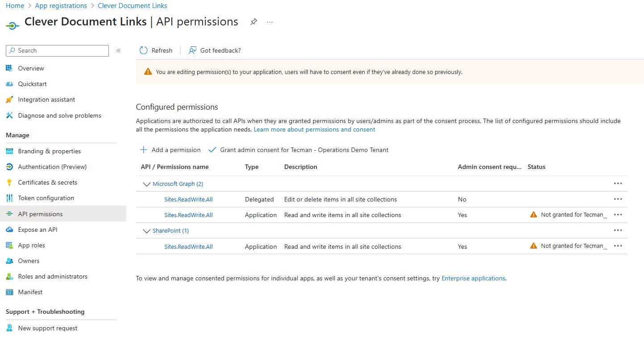This screenshot has width=644, height=341.
Task: Click the Refresh circular arrow icon
Action: (143, 50)
